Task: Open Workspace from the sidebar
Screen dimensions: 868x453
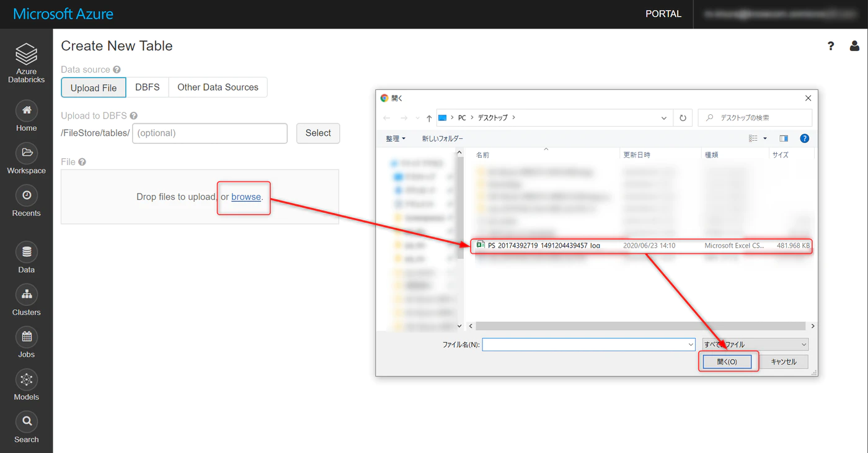Action: [x=26, y=158]
